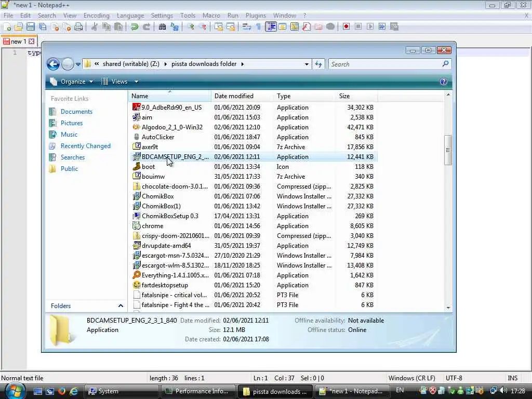
Task: Click the Open file icon in Notepad++ toolbar
Action: point(19,27)
